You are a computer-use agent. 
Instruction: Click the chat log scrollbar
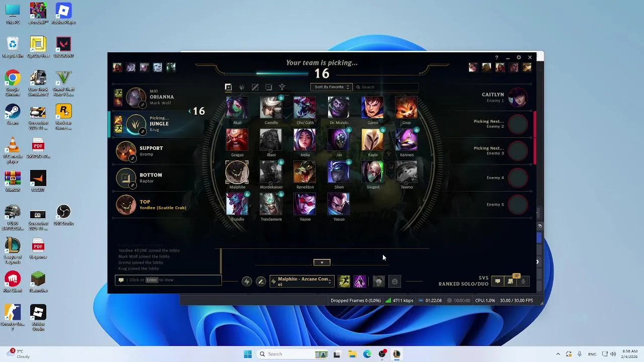(220, 260)
